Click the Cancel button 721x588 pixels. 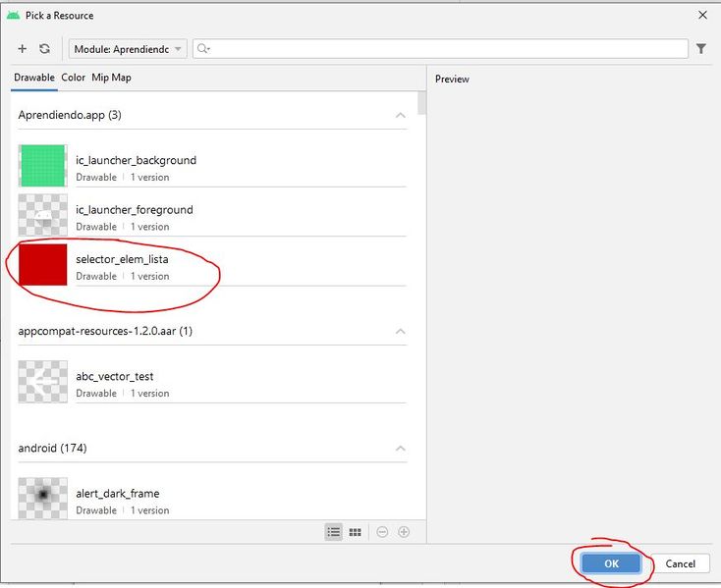click(x=680, y=563)
